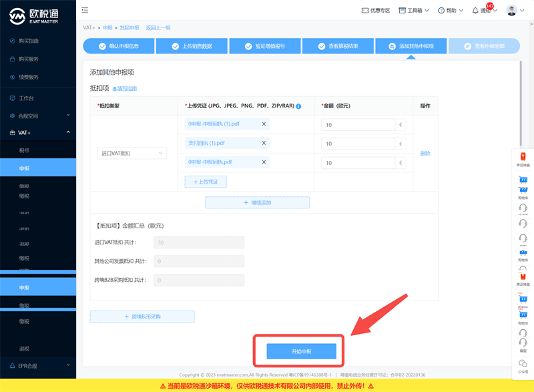Collapse the sidebar with the hamburger icon
The image size is (534, 392).
[x=85, y=10]
